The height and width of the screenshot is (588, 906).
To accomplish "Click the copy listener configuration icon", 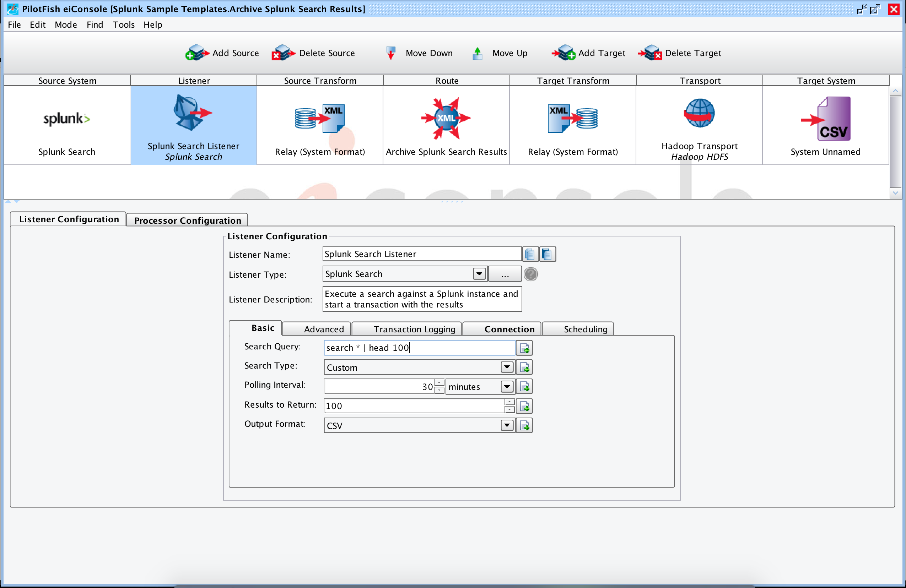I will point(530,254).
